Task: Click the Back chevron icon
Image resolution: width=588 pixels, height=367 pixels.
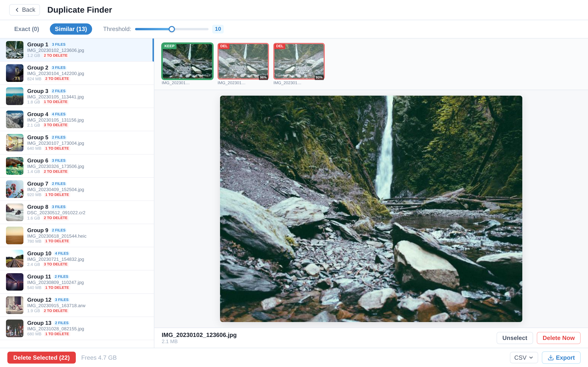Action: tap(17, 10)
